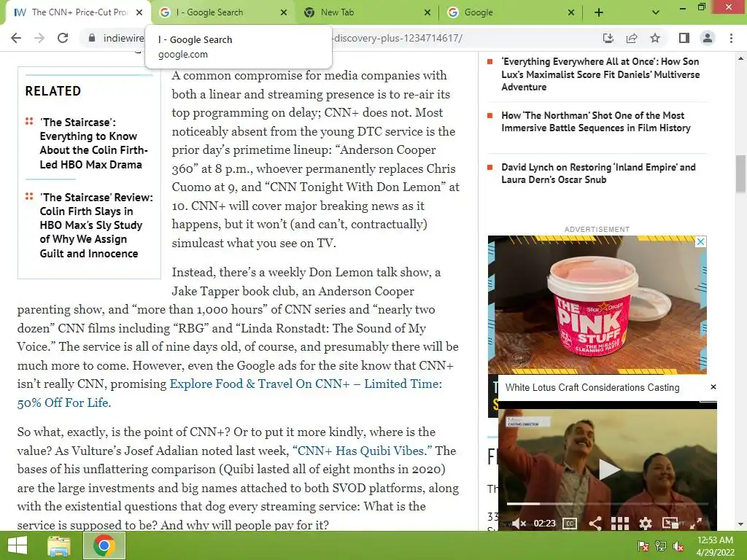Open the Chrome profile menu

point(708,38)
